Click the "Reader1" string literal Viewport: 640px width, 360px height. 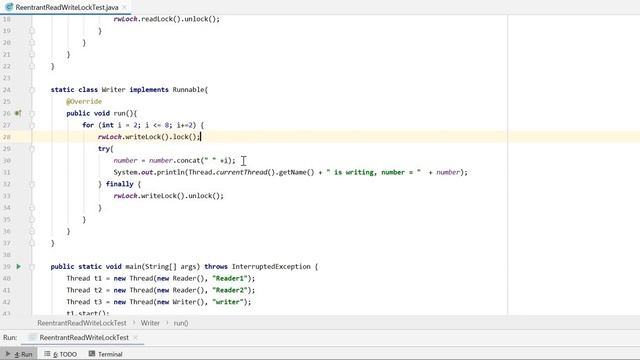click(x=230, y=278)
